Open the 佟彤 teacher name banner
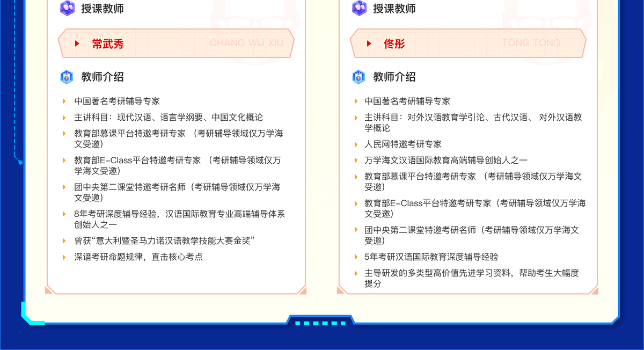This screenshot has width=644, height=350. point(467,43)
